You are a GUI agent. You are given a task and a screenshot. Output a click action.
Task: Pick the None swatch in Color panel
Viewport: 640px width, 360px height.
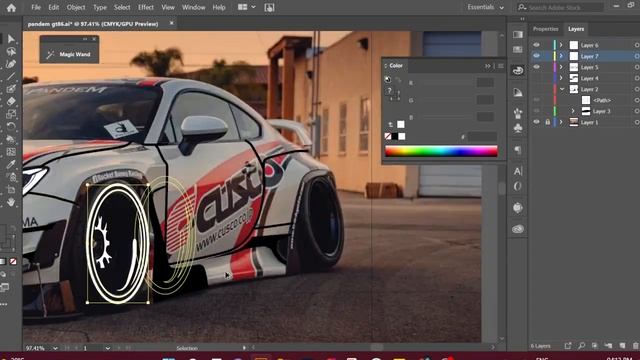click(388, 136)
